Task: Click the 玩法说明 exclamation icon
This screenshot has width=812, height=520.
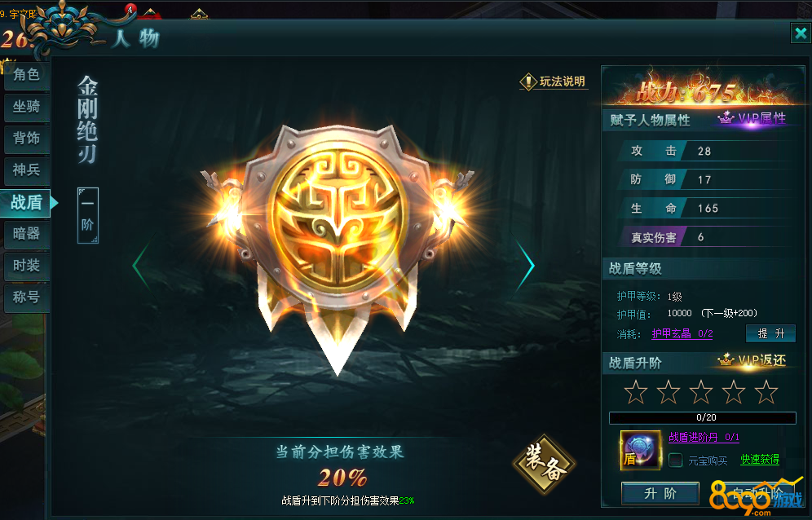Action: pyautogui.click(x=528, y=82)
